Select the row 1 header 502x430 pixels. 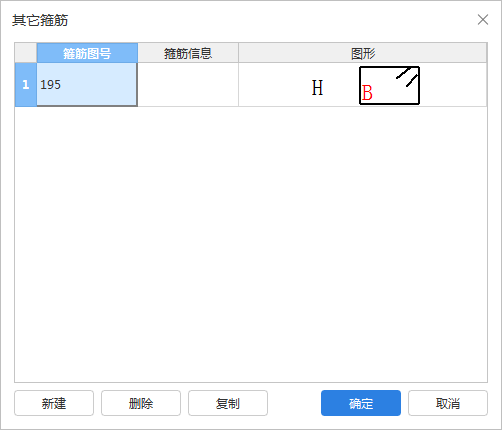26,85
